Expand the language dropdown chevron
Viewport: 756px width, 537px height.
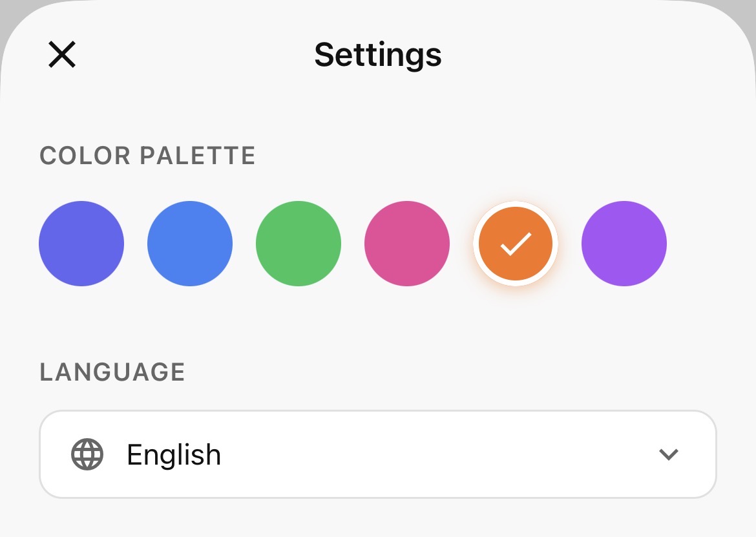click(x=669, y=454)
